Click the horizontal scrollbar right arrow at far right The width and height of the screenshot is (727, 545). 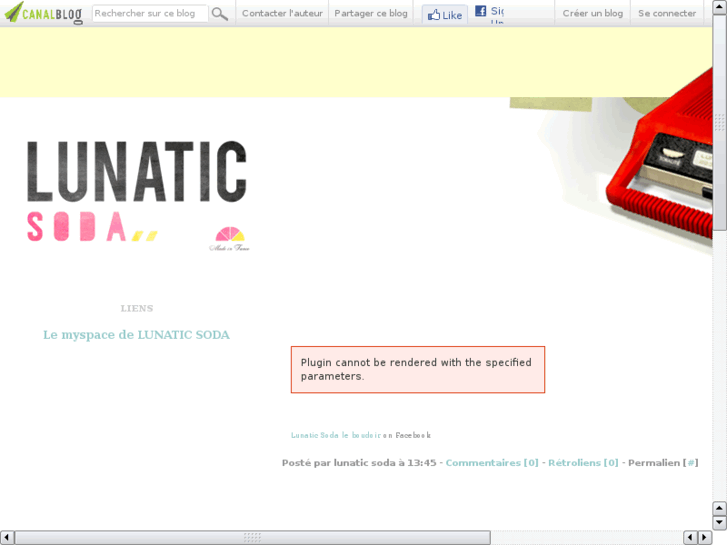coord(705,538)
